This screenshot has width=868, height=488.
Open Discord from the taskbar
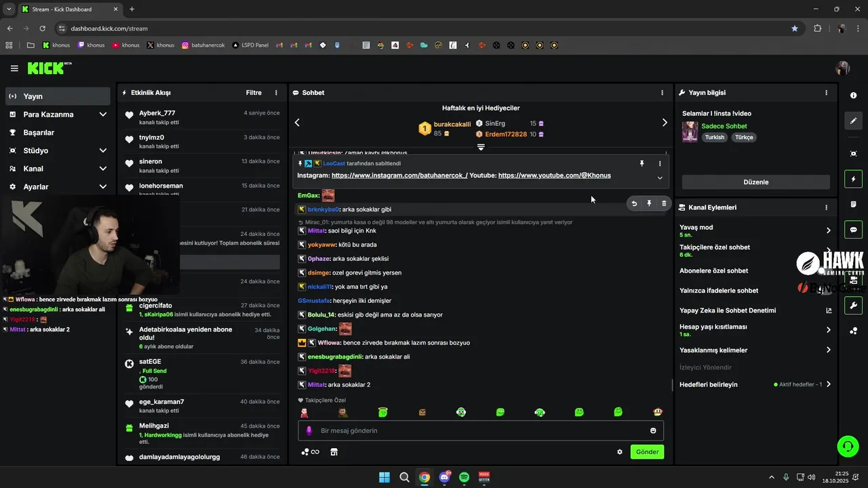[444, 477]
